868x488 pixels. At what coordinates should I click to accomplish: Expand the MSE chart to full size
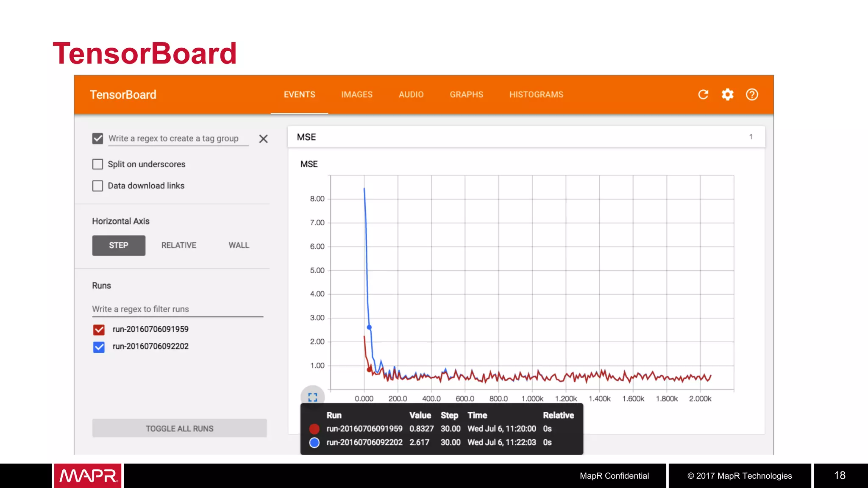[313, 397]
